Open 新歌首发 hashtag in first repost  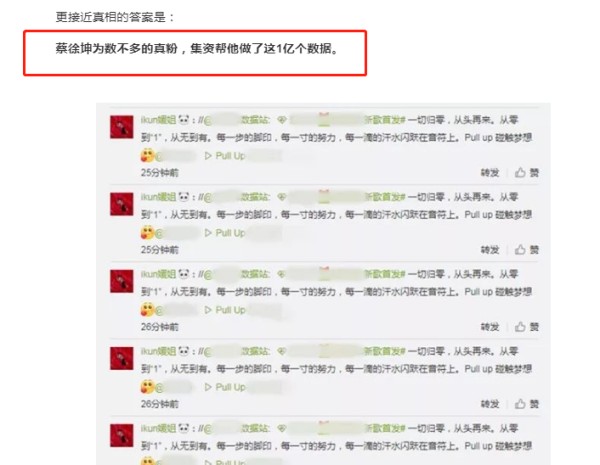point(384,120)
